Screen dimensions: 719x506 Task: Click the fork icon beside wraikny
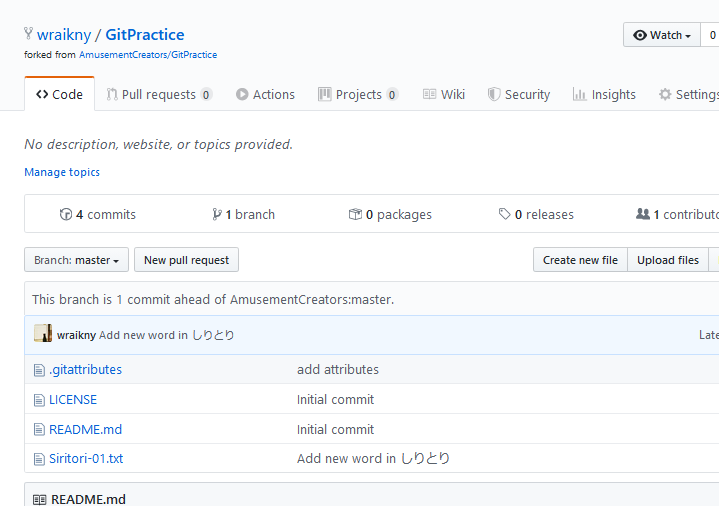(x=28, y=33)
